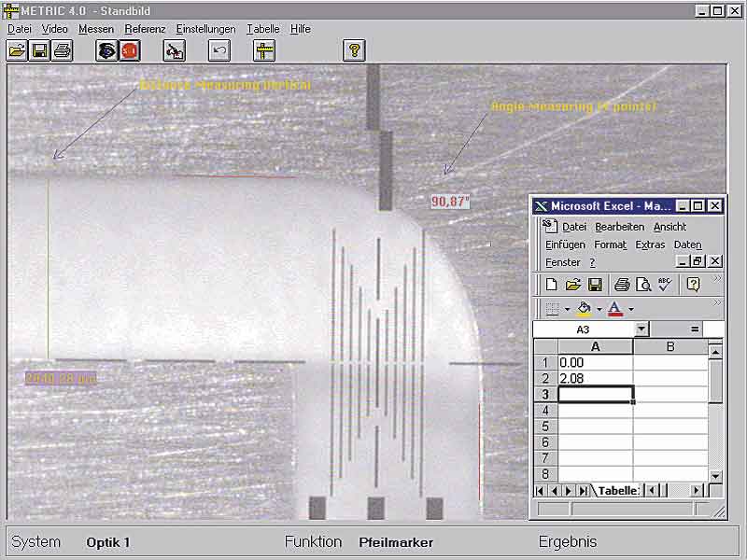Click Excel's print preview icon
This screenshot has width=747, height=560.
(x=643, y=285)
